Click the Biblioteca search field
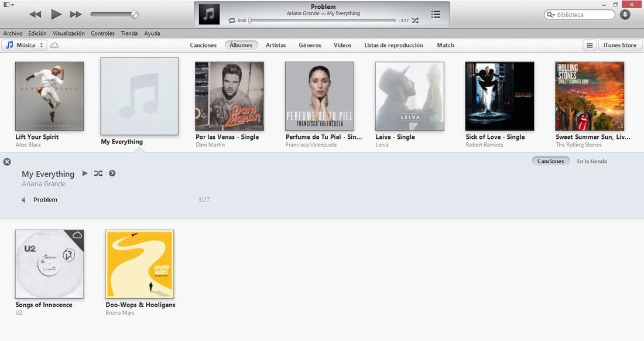Screen dimensions: 644x341 (580, 15)
